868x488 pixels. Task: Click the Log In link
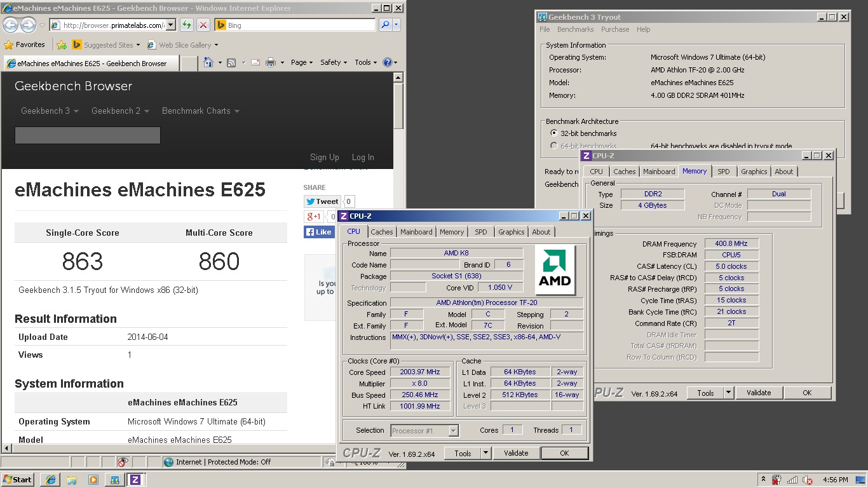pos(363,157)
